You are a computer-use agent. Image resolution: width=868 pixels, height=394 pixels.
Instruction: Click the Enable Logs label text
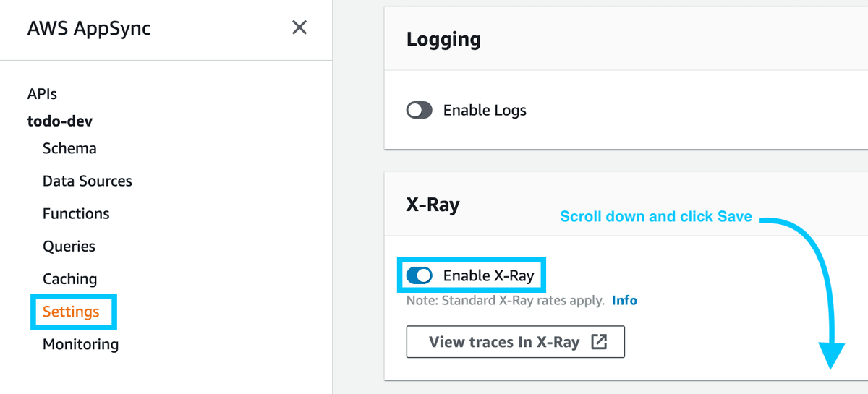pos(485,111)
